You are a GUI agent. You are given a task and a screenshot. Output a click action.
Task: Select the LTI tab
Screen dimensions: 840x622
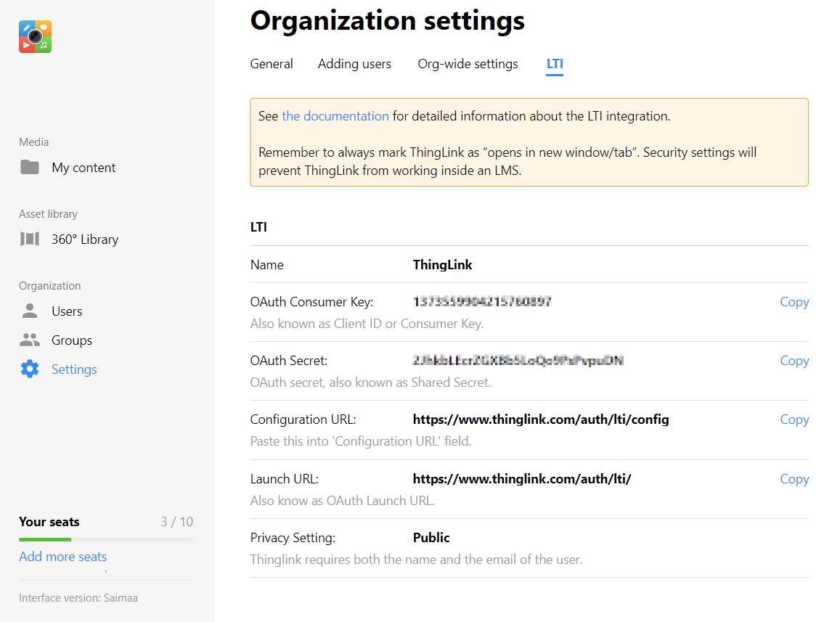[x=555, y=64]
